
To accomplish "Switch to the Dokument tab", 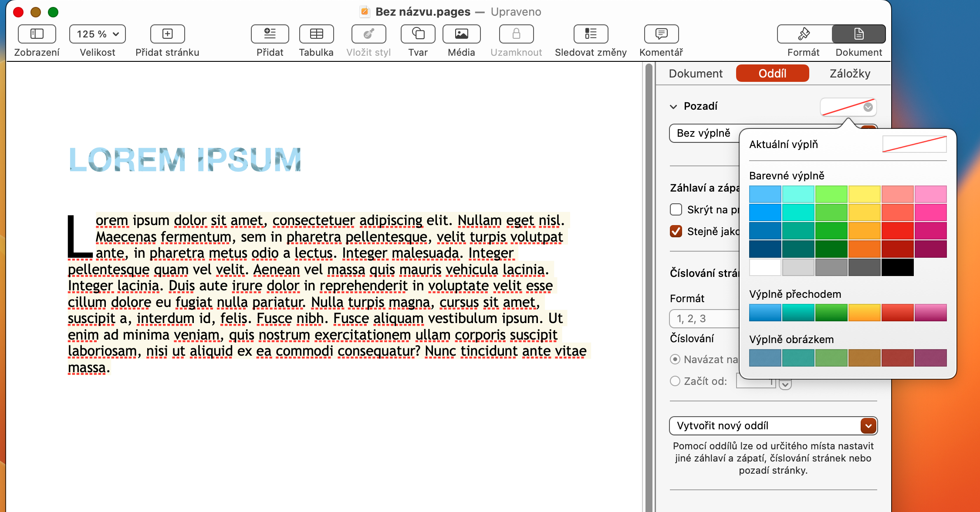I will point(696,74).
